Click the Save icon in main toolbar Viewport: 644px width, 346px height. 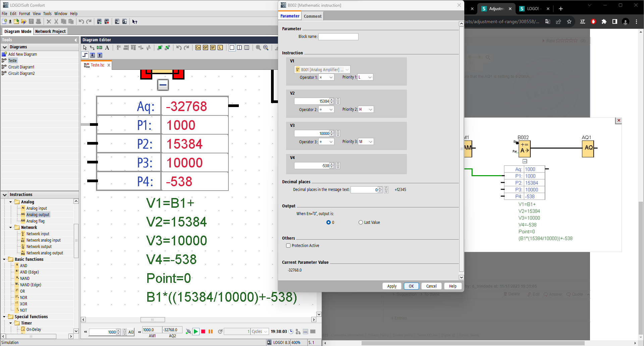[31, 21]
